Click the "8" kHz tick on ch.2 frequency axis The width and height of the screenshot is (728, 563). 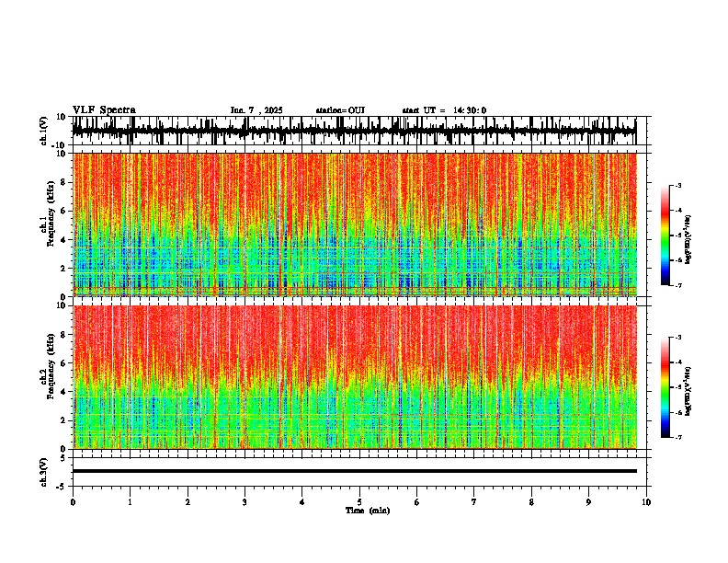point(64,335)
